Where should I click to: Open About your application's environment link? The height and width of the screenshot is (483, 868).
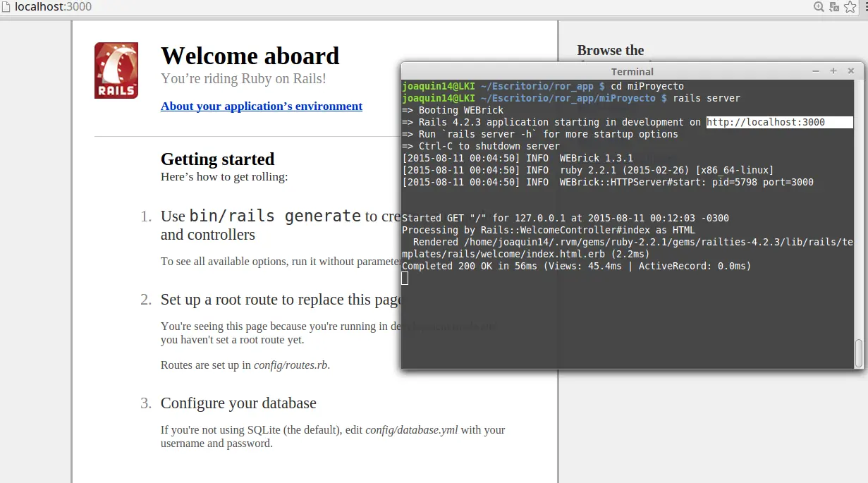[262, 106]
